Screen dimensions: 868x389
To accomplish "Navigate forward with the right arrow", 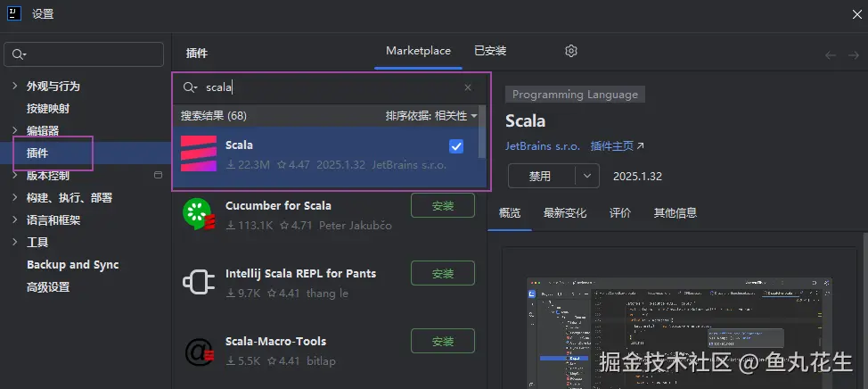I will point(853,54).
